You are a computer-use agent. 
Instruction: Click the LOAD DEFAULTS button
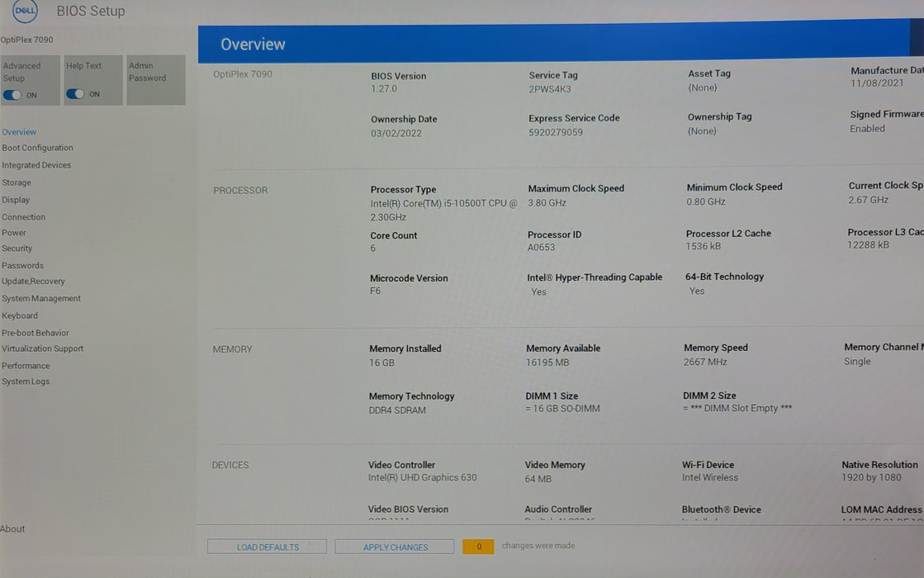pos(267,547)
